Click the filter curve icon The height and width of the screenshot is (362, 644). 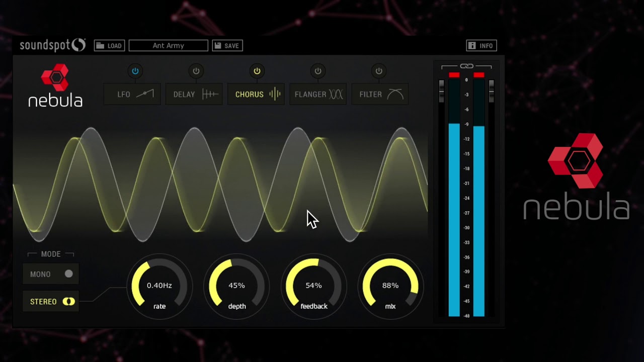coord(395,94)
